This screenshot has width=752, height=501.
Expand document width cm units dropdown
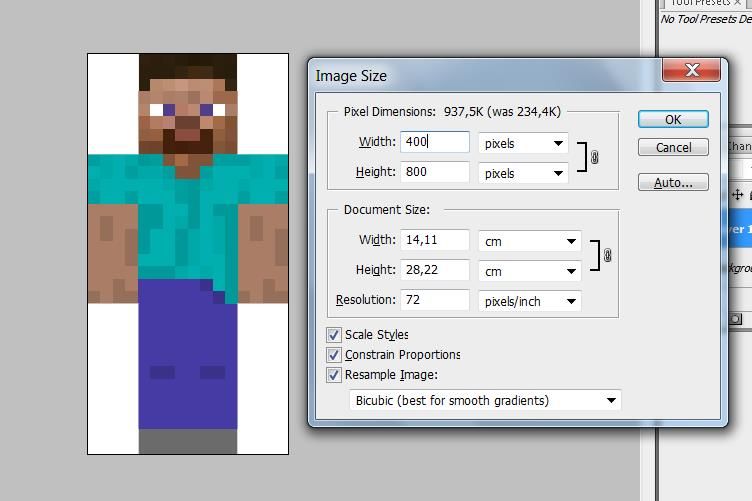tap(530, 241)
